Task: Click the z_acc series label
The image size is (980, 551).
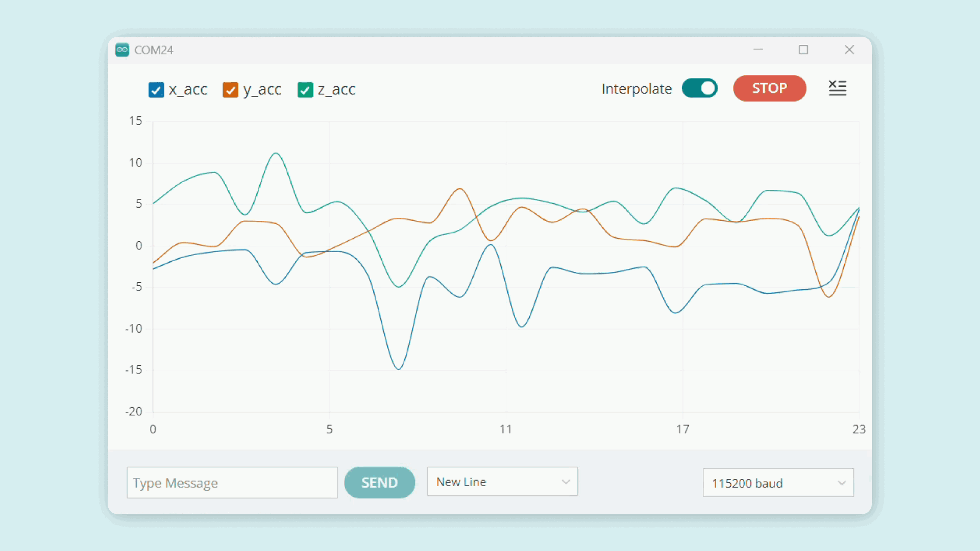Action: (x=337, y=90)
